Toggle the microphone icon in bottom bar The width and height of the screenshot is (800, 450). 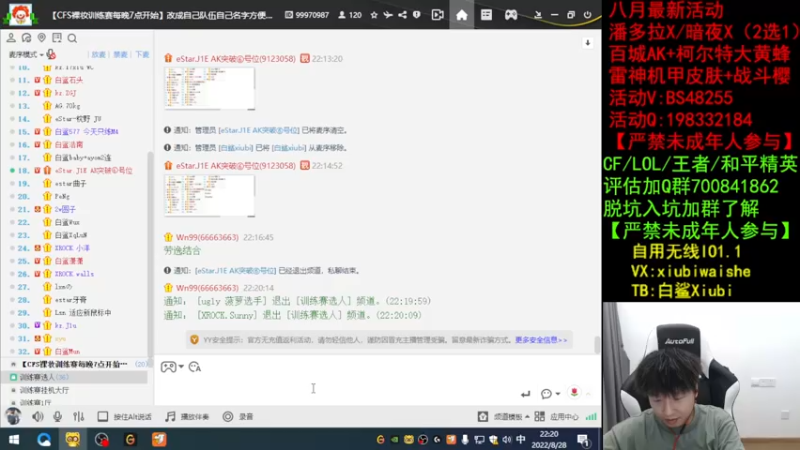58,417
